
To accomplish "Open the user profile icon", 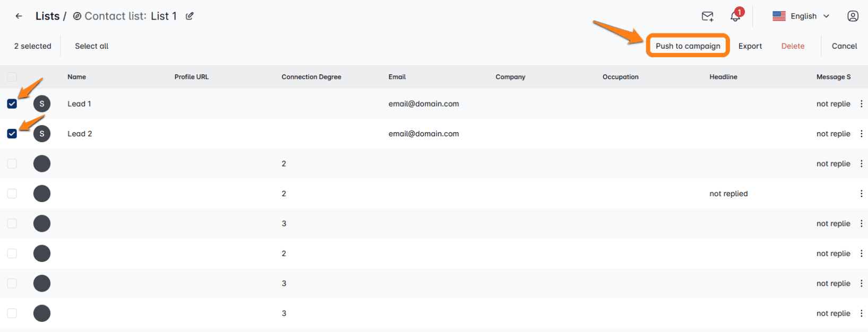I will coord(853,16).
